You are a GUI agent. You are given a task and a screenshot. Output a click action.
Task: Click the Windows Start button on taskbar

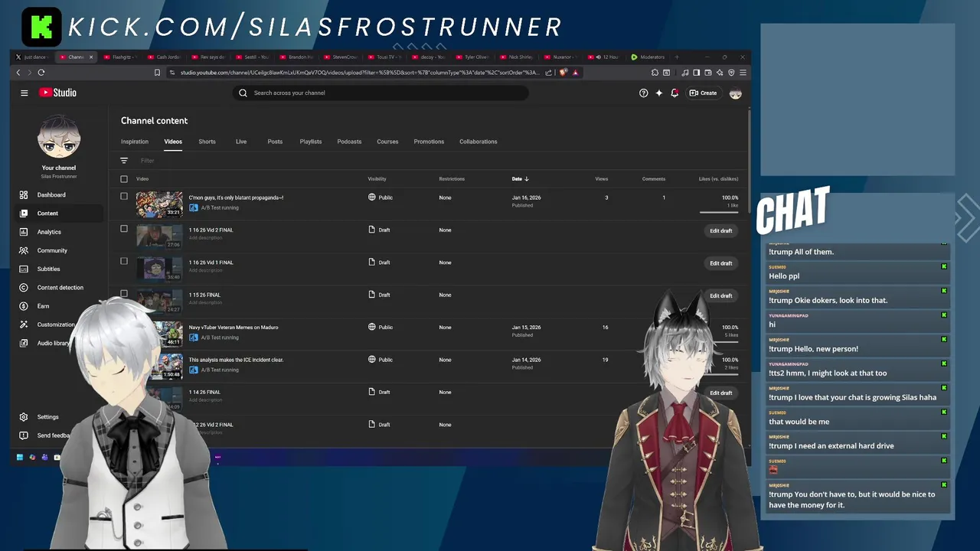click(x=20, y=458)
